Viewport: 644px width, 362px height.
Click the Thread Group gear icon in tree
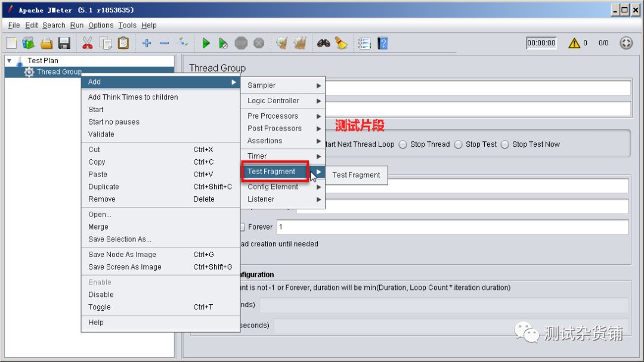pos(29,72)
